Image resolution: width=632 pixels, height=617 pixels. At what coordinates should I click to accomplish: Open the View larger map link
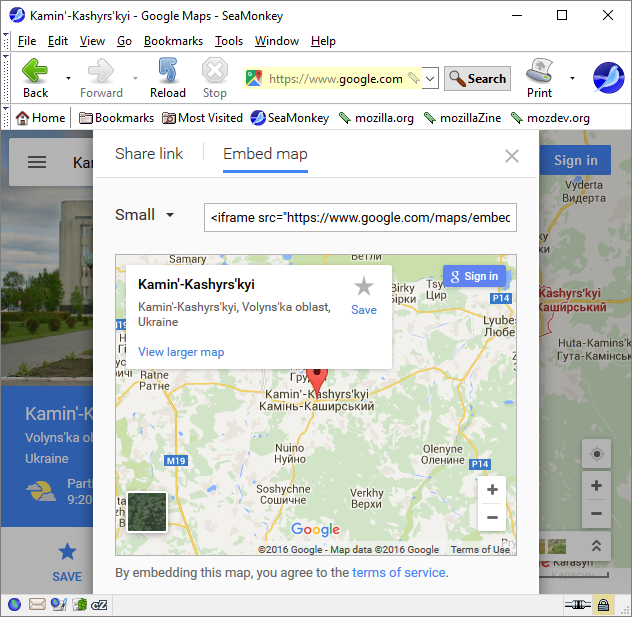181,352
